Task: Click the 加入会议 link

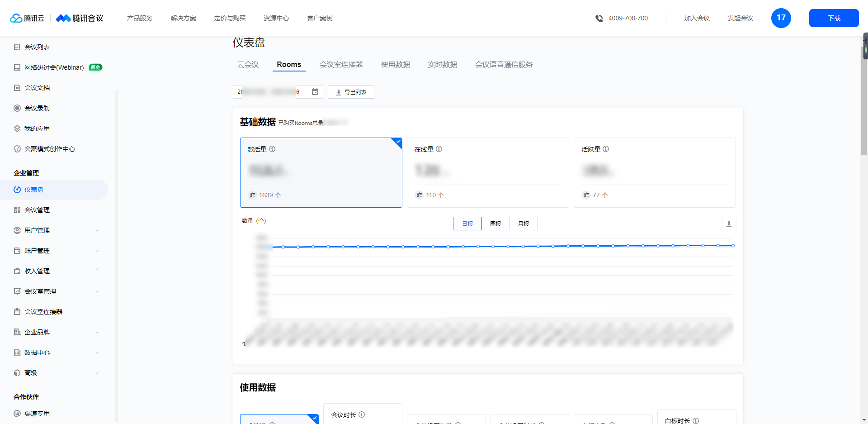Action: pos(697,18)
